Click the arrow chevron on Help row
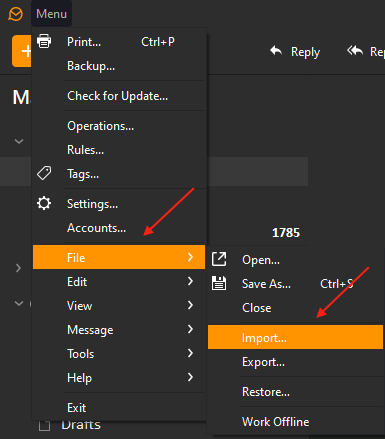This screenshot has width=385, height=439. click(x=190, y=377)
